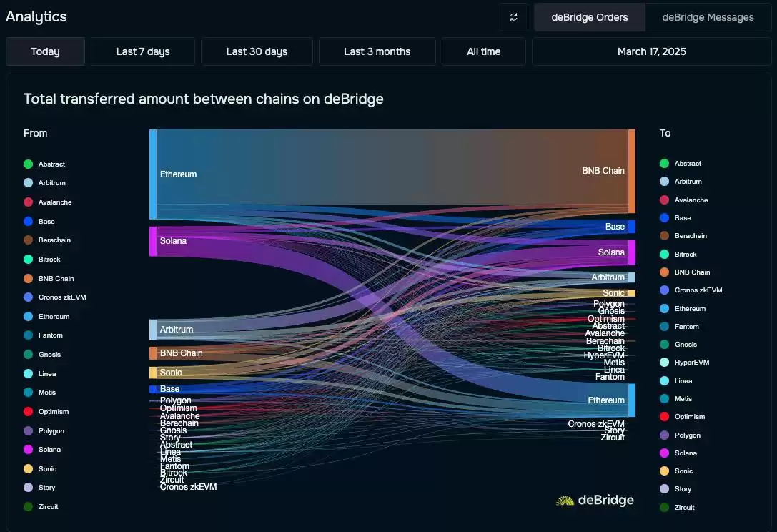
Task: Click the Linea color dot in From legend
Action: click(29, 374)
